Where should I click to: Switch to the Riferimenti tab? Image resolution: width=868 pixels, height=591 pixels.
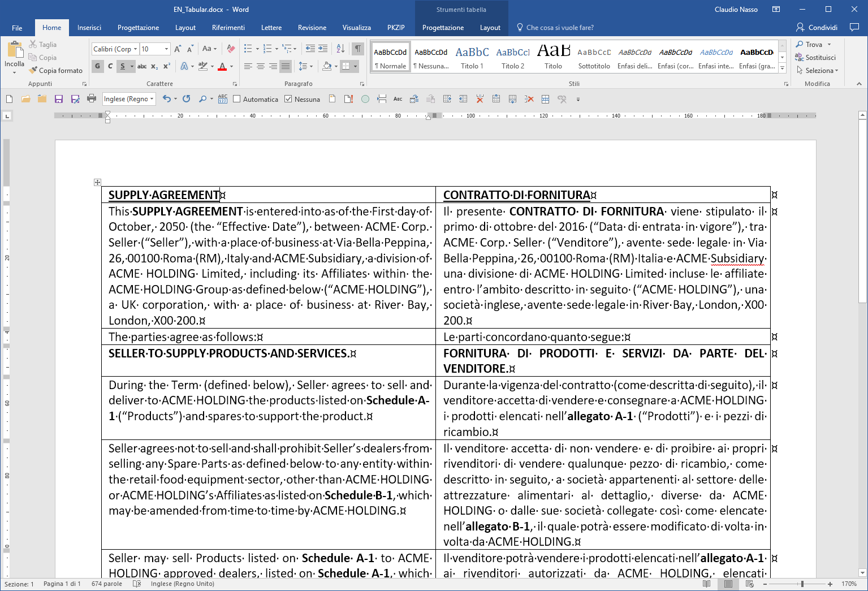[228, 28]
